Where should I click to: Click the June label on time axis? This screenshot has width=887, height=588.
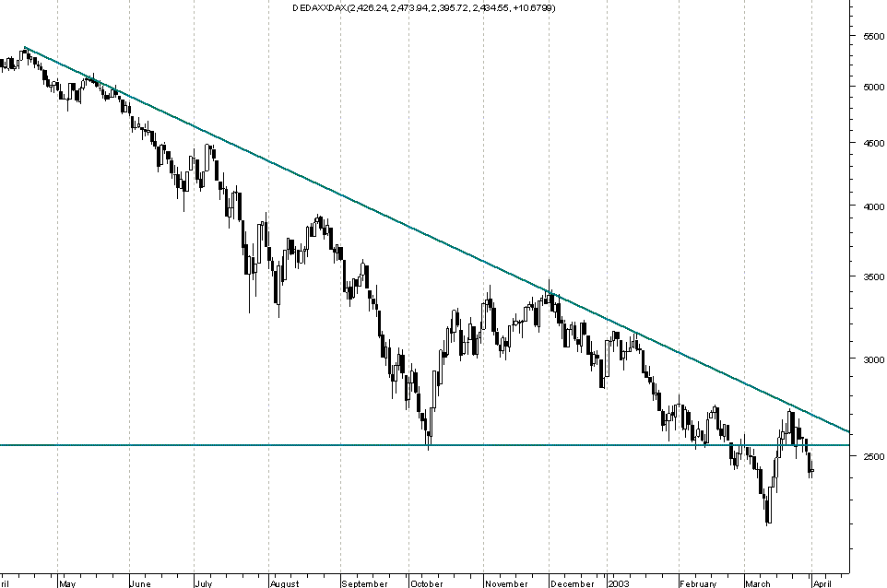point(140,583)
